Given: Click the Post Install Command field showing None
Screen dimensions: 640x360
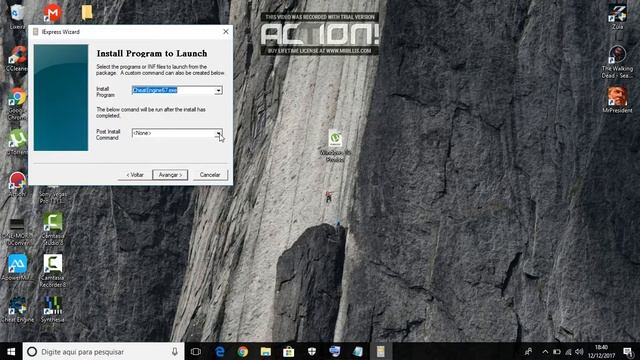Looking at the screenshot, I should (x=173, y=133).
